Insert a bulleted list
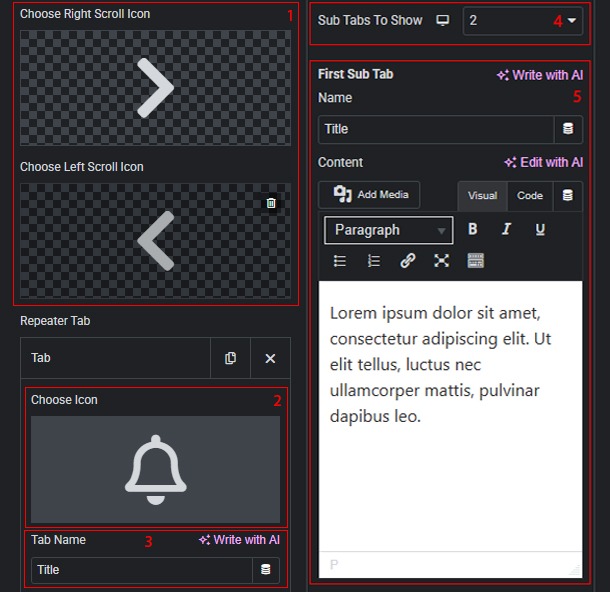Screen dimensions: 610x592 (340, 261)
